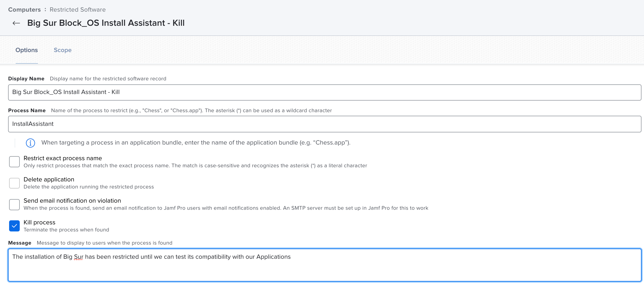Click the 'Send email notification on violation' label
This screenshot has width=644, height=284.
[x=72, y=201]
